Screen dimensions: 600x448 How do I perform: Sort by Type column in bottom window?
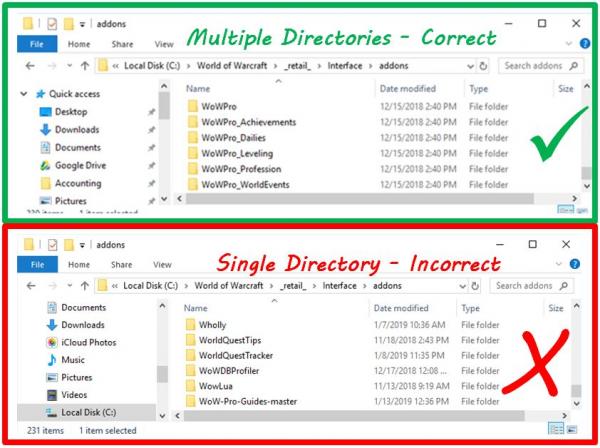[470, 308]
